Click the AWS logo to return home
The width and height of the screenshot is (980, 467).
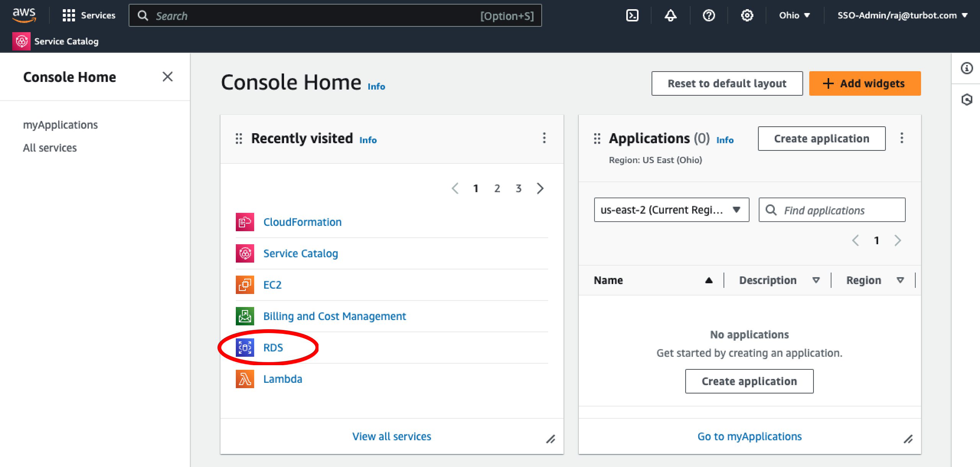tap(24, 15)
